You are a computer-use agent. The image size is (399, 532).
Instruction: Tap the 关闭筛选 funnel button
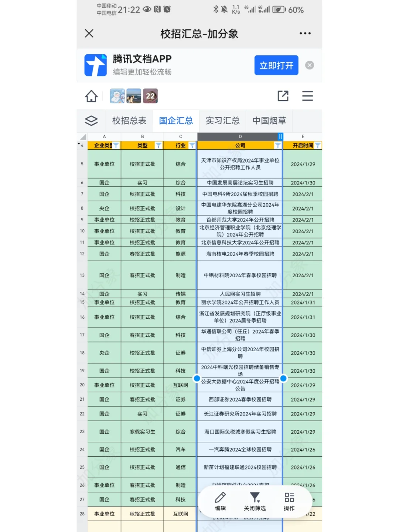255,501
